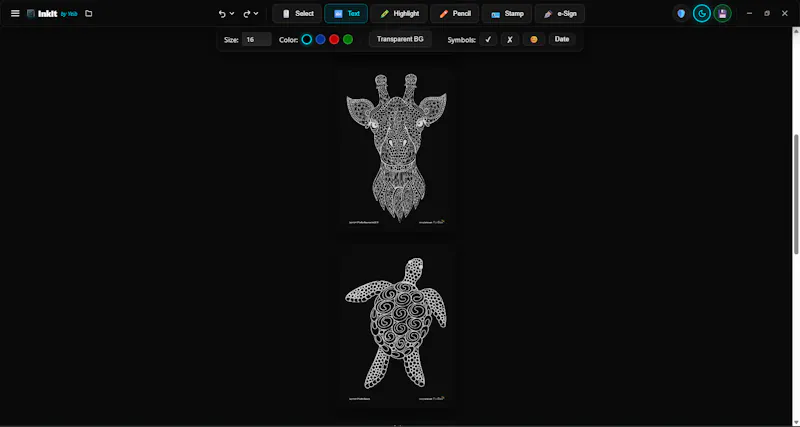Pick the Pencil tool
The width and height of the screenshot is (800, 427).
(455, 14)
